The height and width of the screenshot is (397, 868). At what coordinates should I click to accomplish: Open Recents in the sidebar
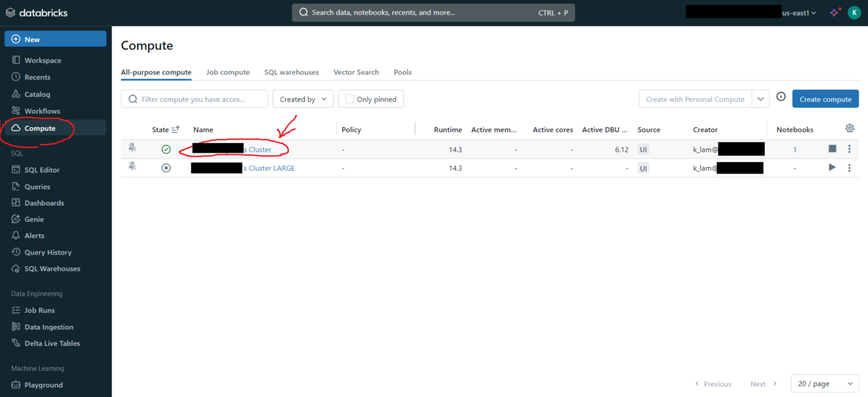38,77
